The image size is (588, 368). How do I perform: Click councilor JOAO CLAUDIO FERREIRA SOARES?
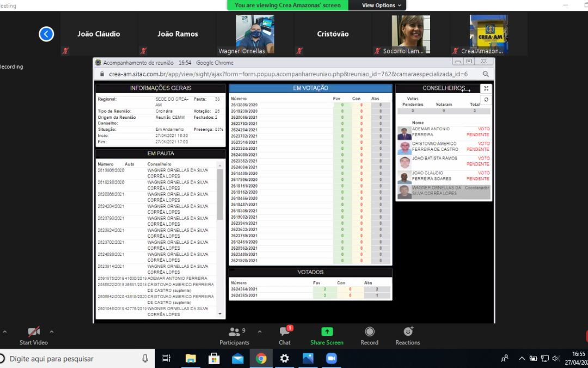[x=444, y=177]
